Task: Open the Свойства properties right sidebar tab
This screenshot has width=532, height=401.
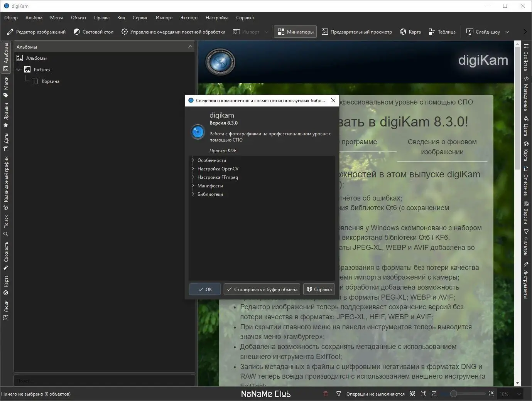Action: tap(526, 57)
